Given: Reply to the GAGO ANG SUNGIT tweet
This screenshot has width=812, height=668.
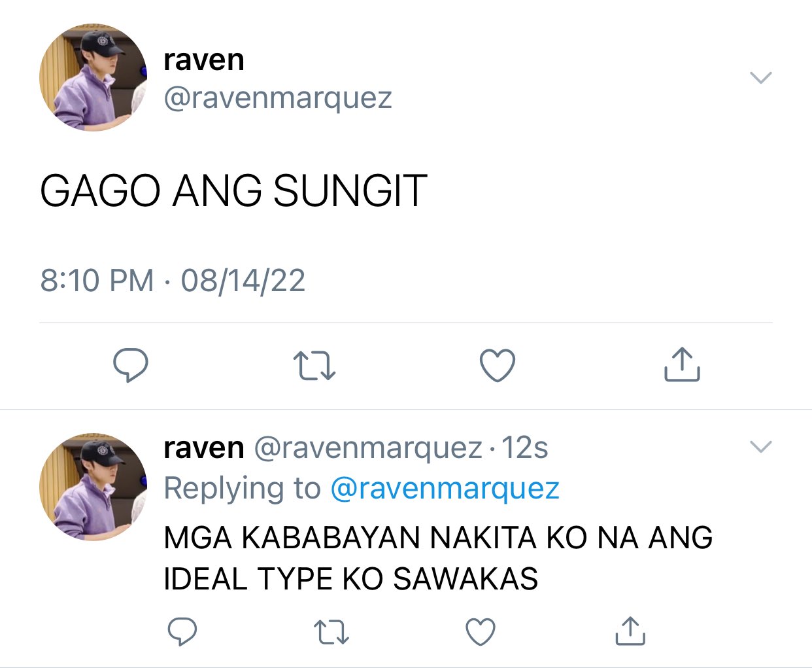Looking at the screenshot, I should [x=131, y=365].
